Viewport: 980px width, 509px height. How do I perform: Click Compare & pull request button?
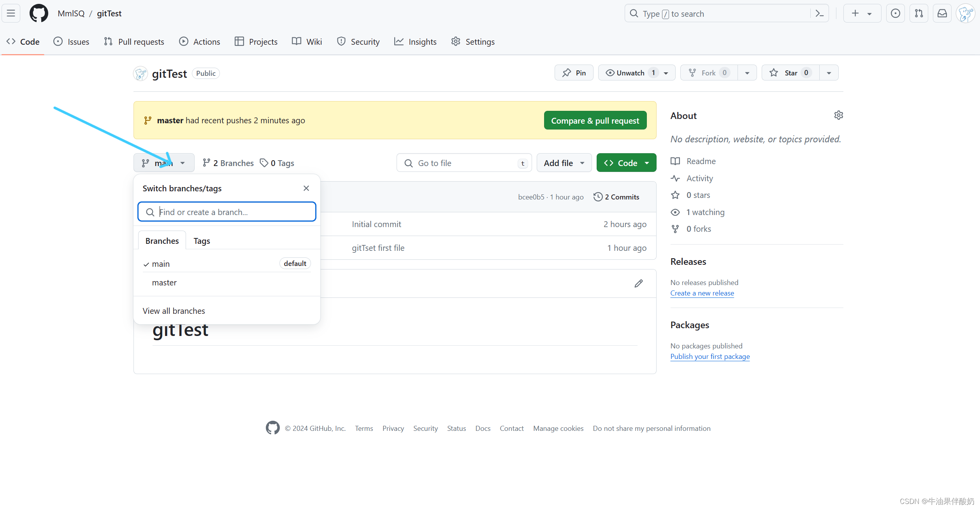click(595, 121)
